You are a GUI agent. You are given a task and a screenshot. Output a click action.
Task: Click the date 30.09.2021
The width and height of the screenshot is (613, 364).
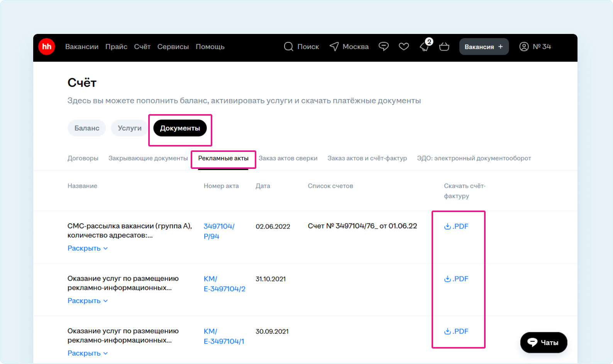click(272, 331)
